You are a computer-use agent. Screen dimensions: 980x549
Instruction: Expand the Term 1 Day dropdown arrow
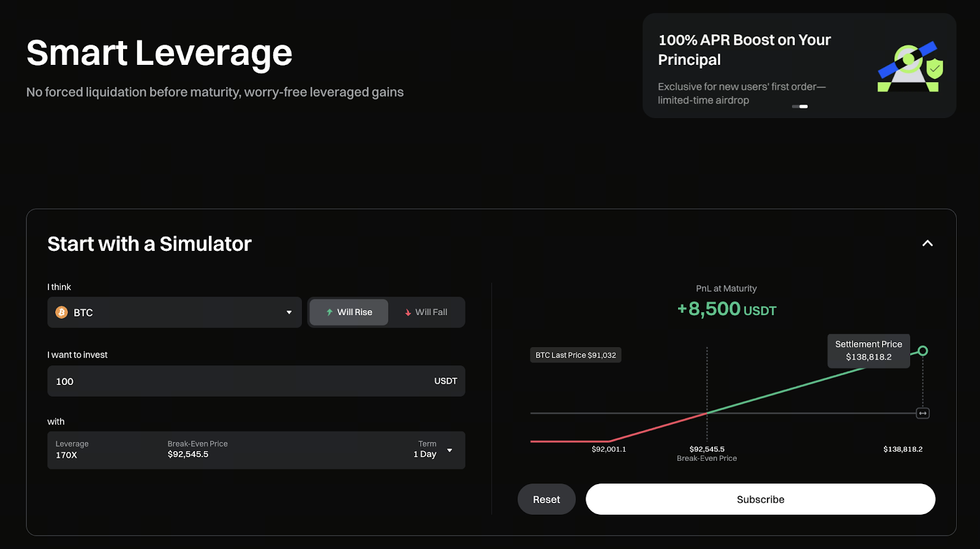(x=450, y=450)
